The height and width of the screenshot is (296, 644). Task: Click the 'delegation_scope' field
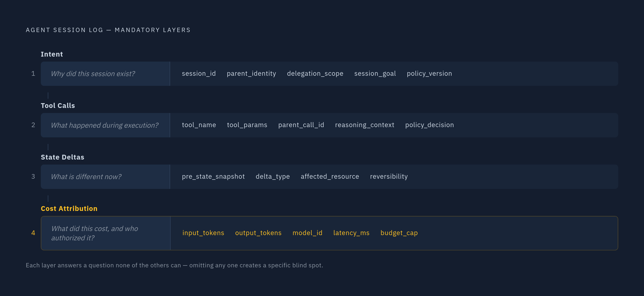coord(315,74)
